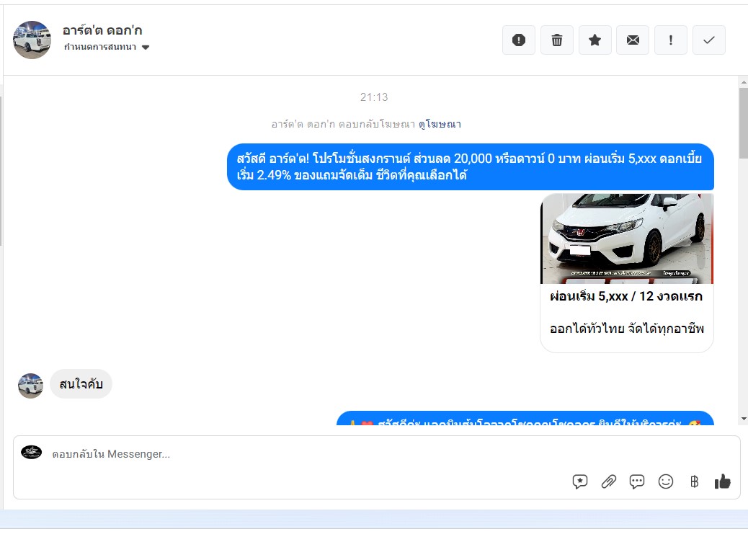Mark conversation as spam with the exclamation circle icon
The height and width of the screenshot is (560, 748).
click(519, 40)
